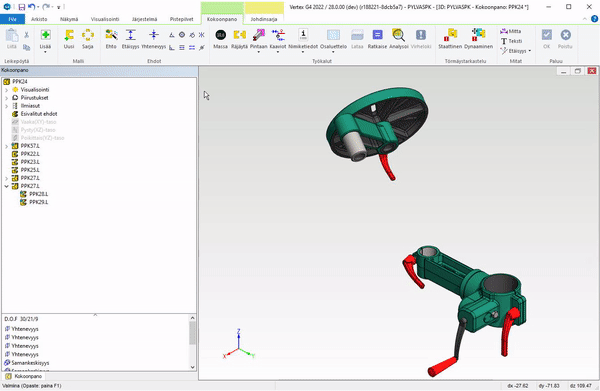
Task: Switch to the Arkisto tab
Action: pyautogui.click(x=39, y=19)
